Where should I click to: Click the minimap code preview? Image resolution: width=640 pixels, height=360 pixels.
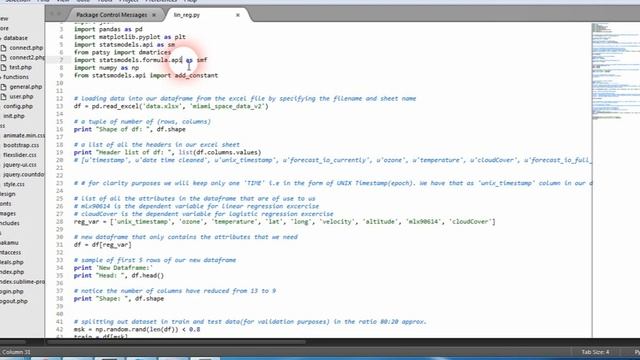pos(616,71)
